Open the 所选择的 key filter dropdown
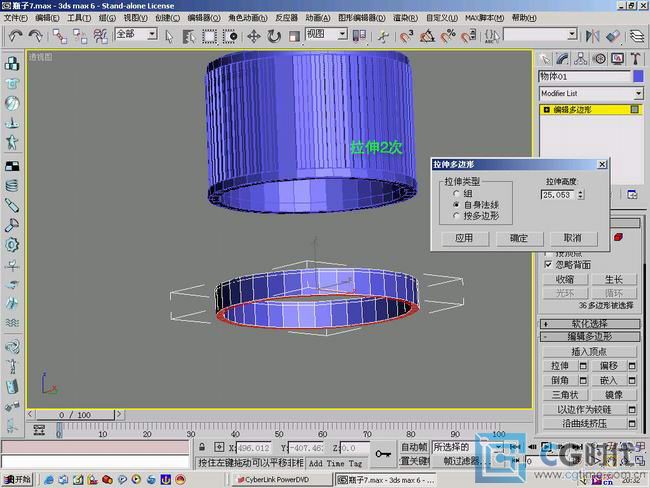 [x=498, y=447]
